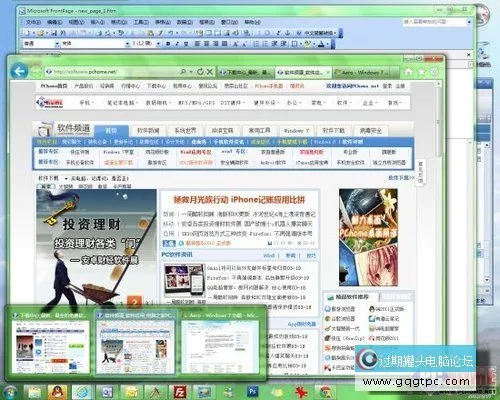Expand the IE address bar dropdown arrow
The height and width of the screenshot is (400, 500).
(191, 72)
